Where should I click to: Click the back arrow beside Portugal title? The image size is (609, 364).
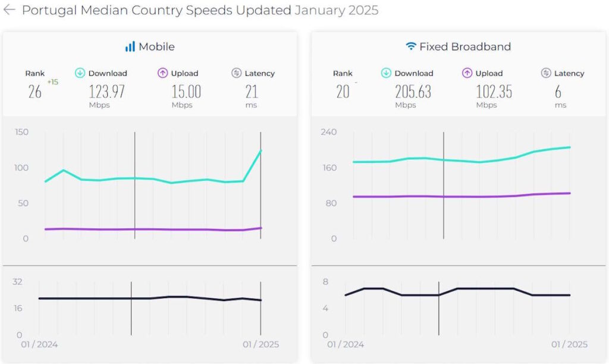pyautogui.click(x=10, y=10)
